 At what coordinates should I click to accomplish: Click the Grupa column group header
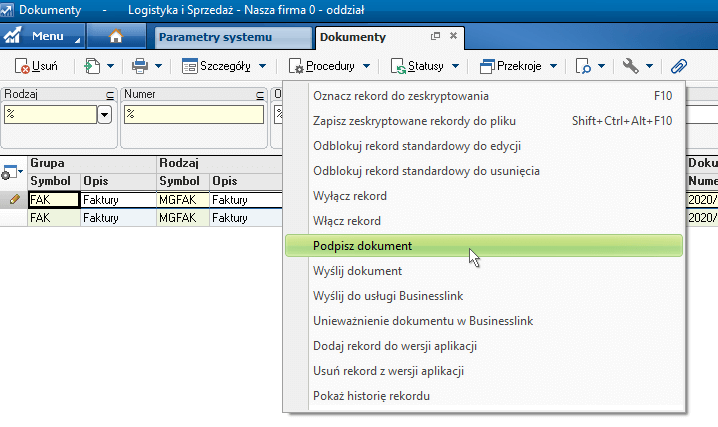92,163
